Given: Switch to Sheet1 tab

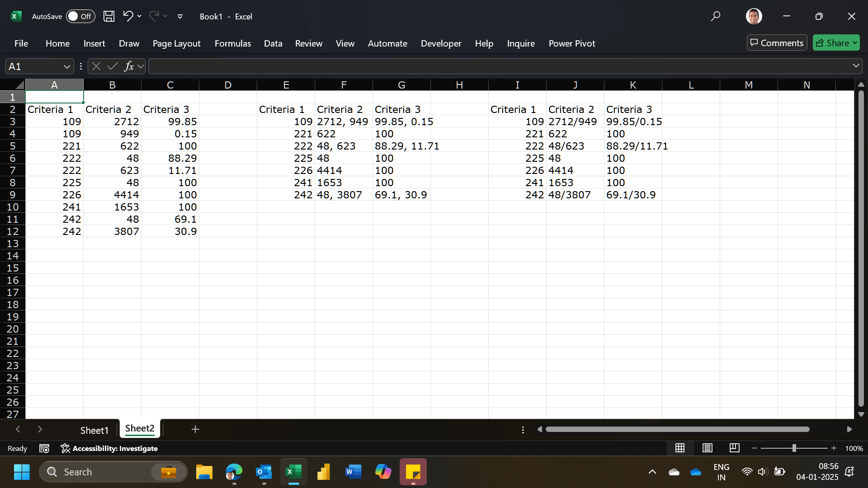Looking at the screenshot, I should click(94, 430).
